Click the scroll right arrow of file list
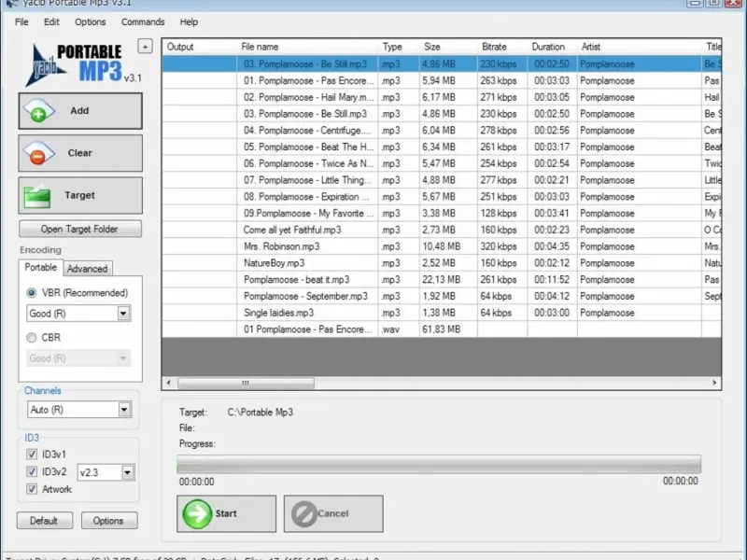This screenshot has height=560, width=747. (714, 383)
